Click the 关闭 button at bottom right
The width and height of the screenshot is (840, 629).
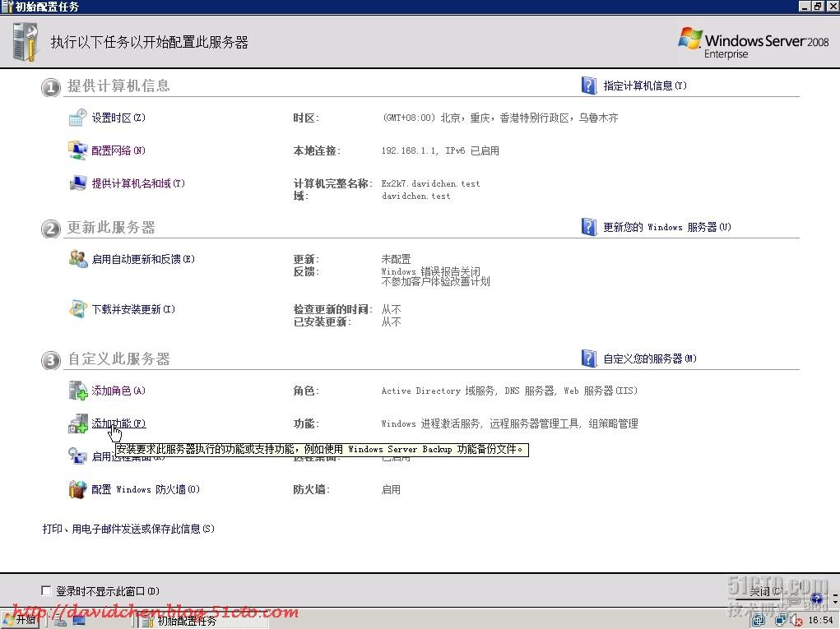[x=765, y=591]
